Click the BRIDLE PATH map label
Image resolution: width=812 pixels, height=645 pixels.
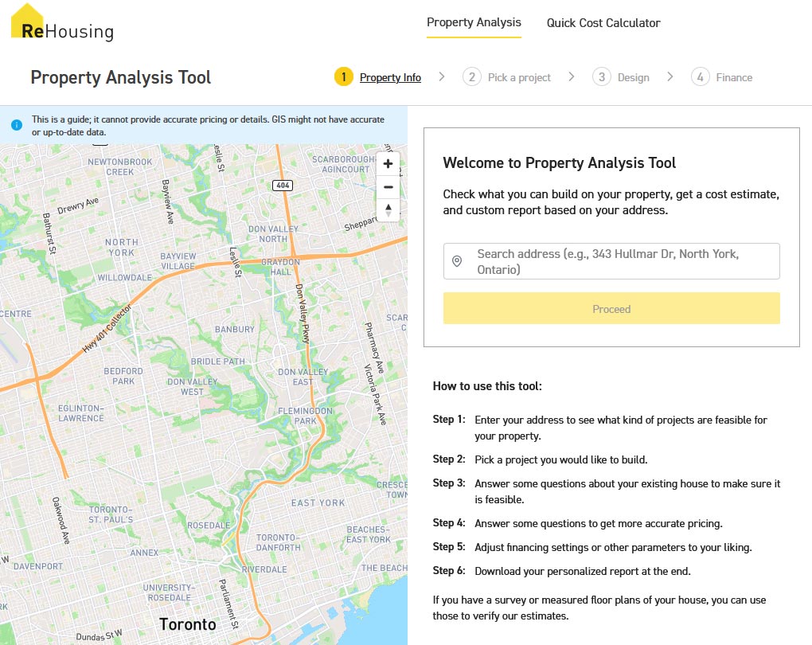[217, 361]
